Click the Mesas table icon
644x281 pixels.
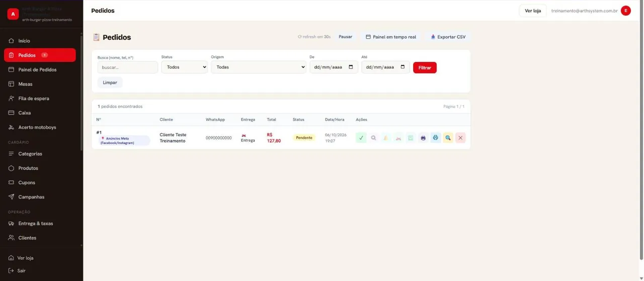click(11, 84)
